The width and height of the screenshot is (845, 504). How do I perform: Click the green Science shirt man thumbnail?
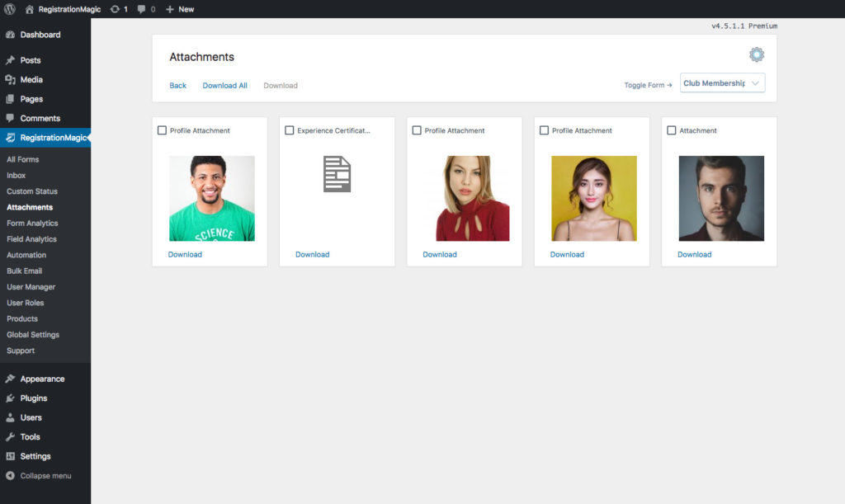tap(211, 198)
